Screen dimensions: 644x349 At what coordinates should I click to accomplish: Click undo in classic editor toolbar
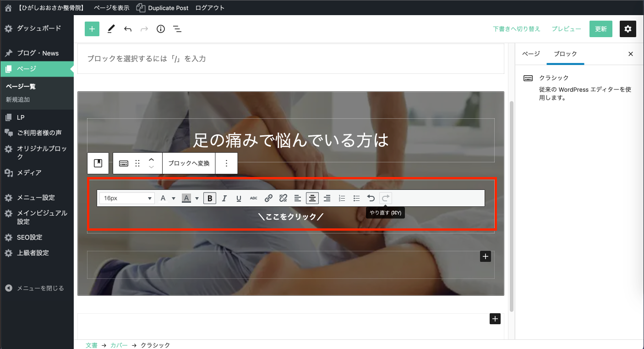click(x=371, y=198)
